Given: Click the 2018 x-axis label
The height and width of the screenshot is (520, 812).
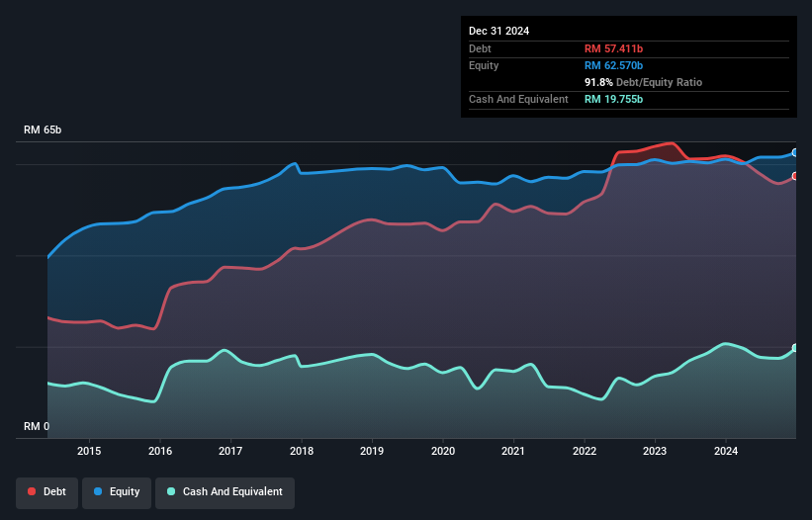Looking at the screenshot, I should point(302,451).
